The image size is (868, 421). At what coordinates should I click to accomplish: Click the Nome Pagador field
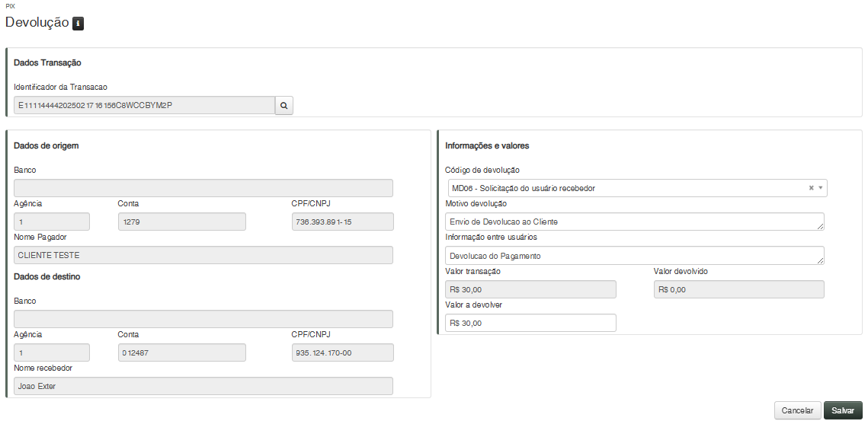203,255
